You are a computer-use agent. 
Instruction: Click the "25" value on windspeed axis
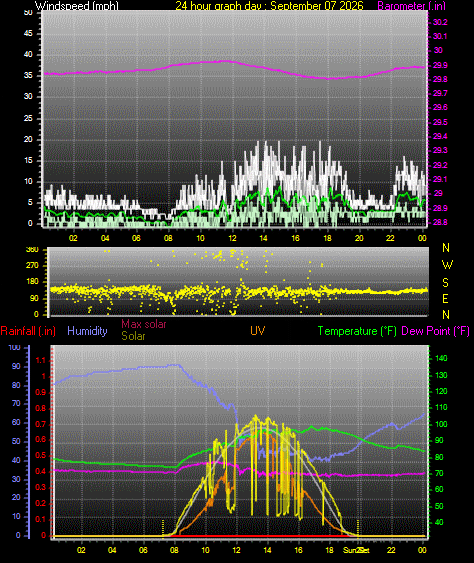[x=28, y=118]
